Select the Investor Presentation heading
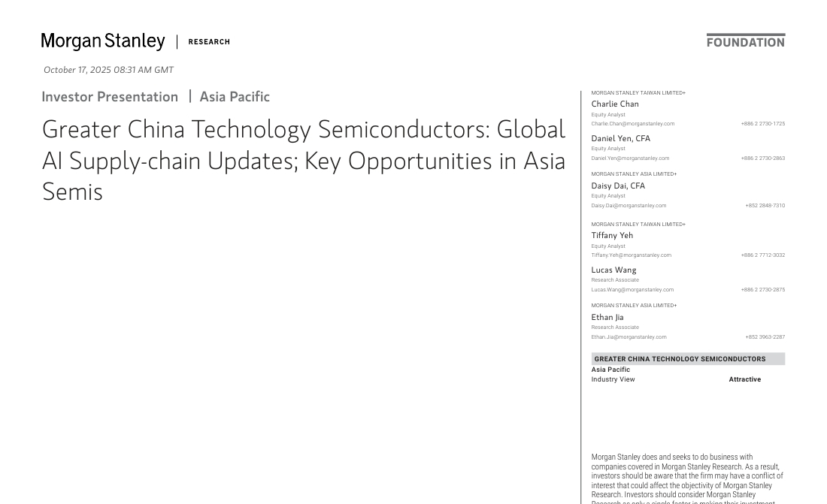Screen dimensions: 827x504 (110, 97)
